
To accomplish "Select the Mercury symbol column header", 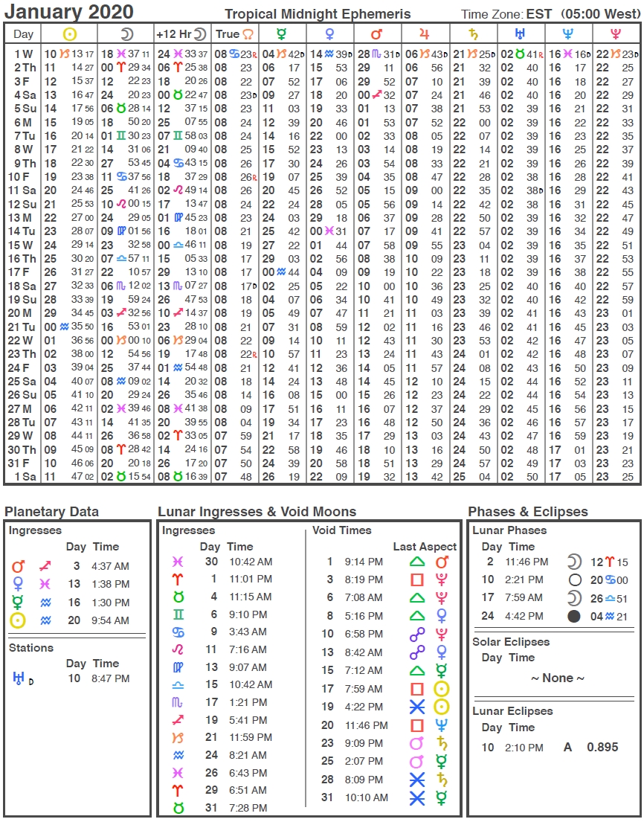I will 281,35.
